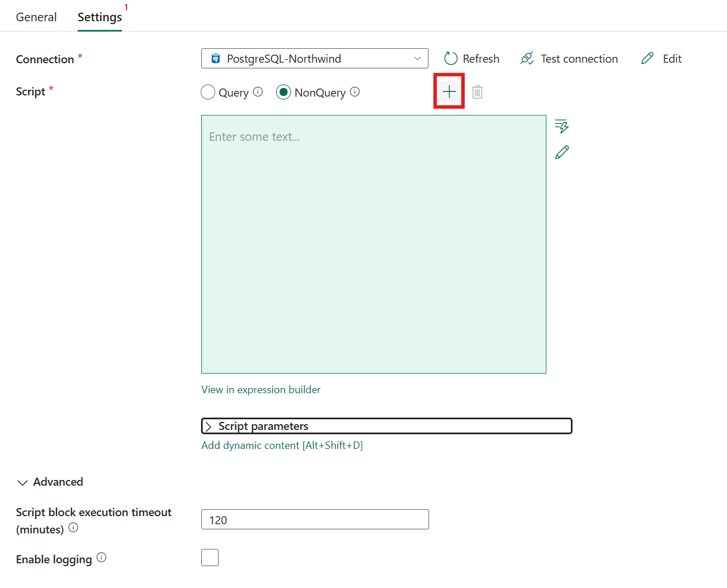This screenshot has height=588, width=727.
Task: Select the NonQuery radio button
Action: [x=284, y=92]
